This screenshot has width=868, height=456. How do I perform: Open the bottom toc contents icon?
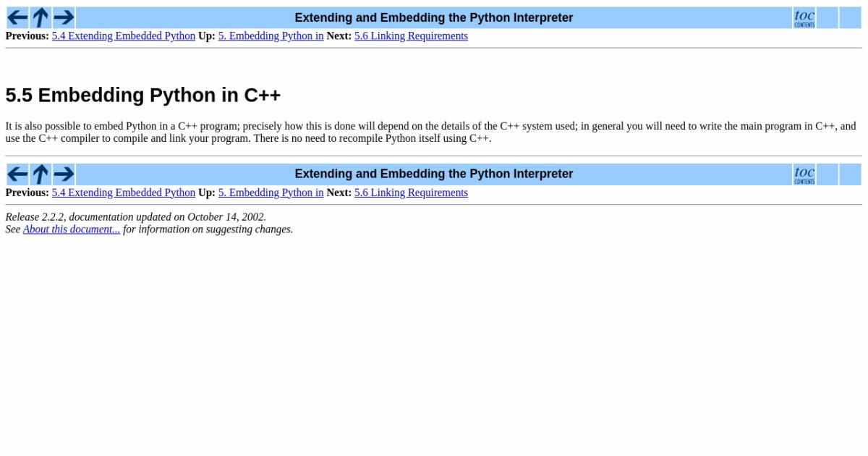point(804,174)
